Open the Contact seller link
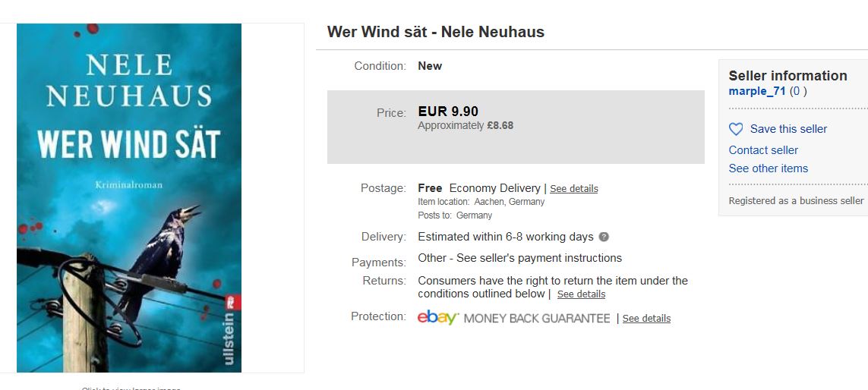868x390 pixels. click(x=763, y=150)
